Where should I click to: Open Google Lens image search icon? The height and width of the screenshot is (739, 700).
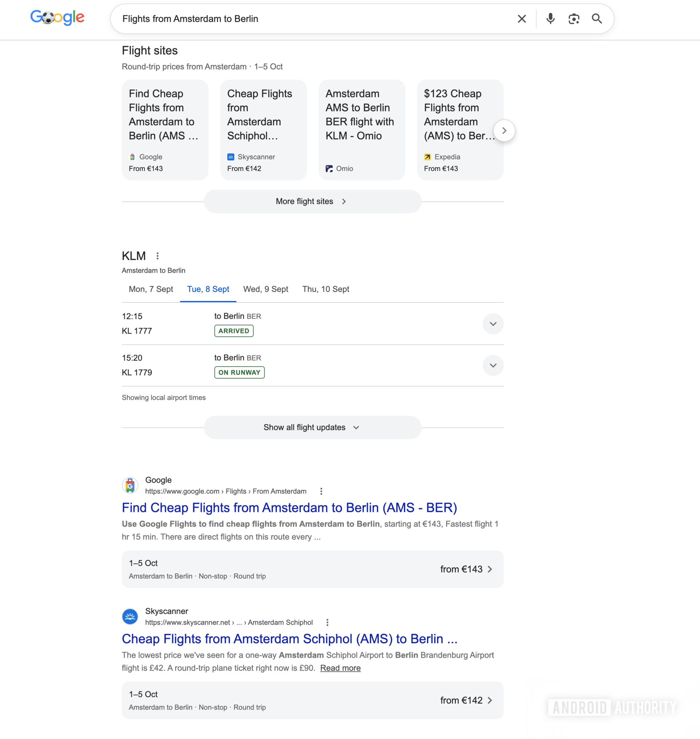[573, 19]
